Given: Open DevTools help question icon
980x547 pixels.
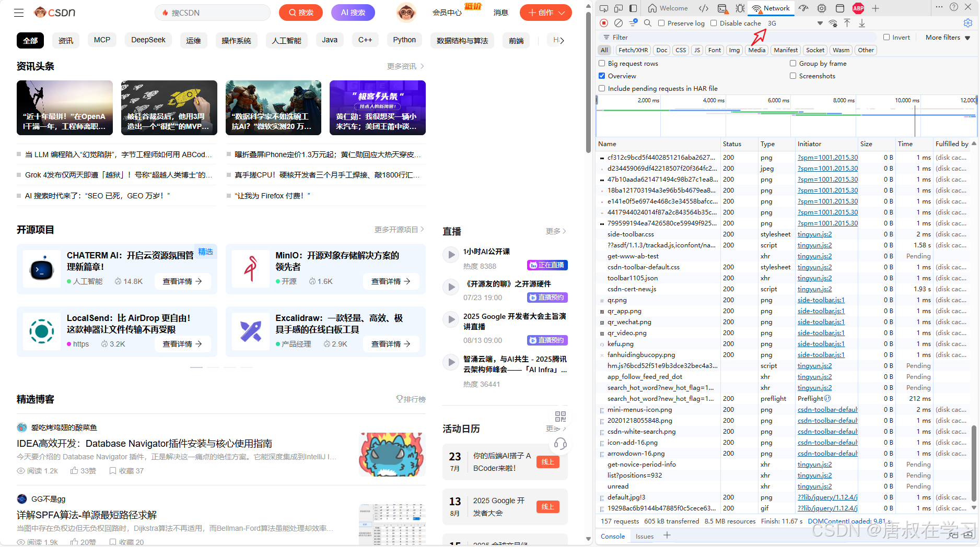Looking at the screenshot, I should 954,7.
